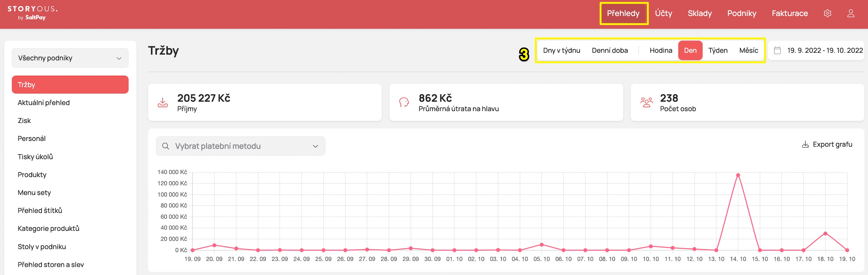Expand the Všechny podniky dropdown

(70, 58)
